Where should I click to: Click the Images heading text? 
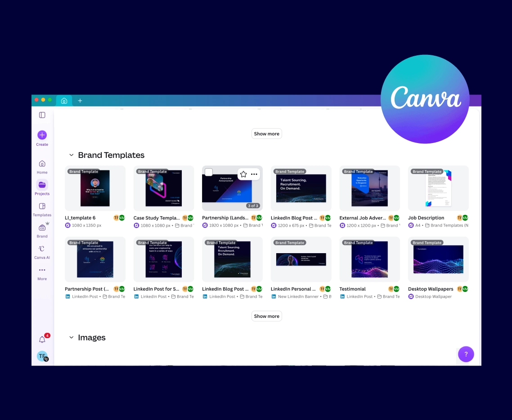[x=92, y=337]
